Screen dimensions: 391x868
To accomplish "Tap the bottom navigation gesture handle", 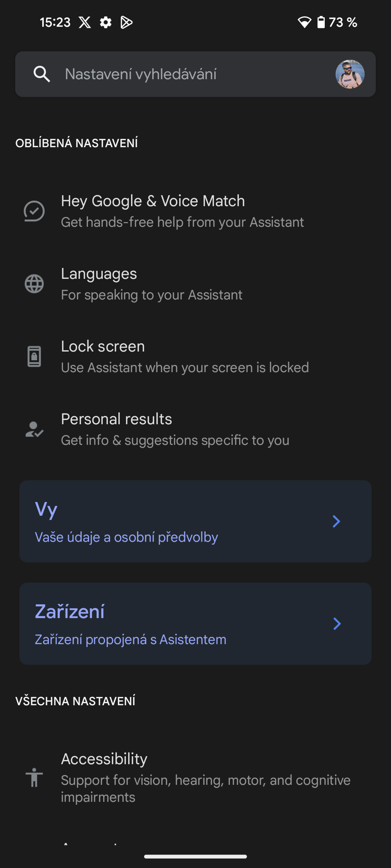I will 195,856.
